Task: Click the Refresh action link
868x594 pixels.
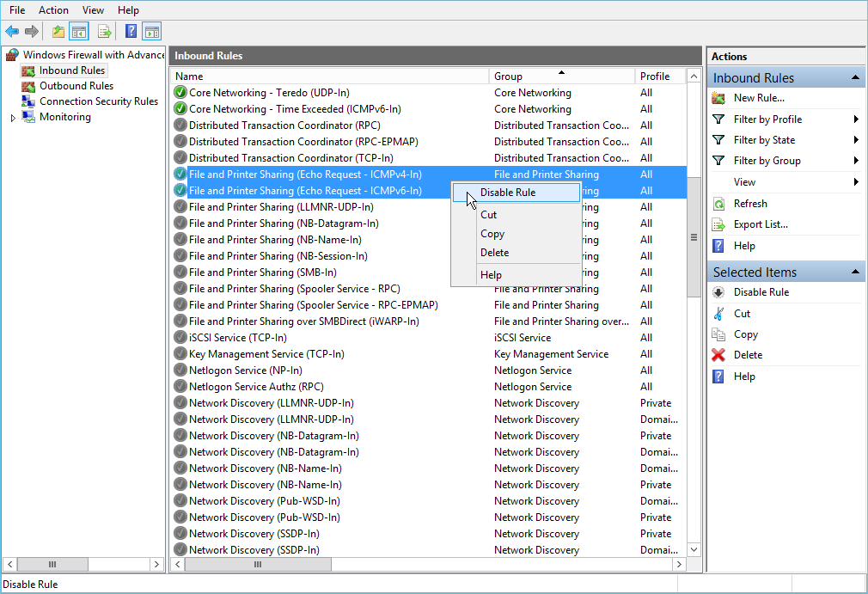Action: point(750,204)
